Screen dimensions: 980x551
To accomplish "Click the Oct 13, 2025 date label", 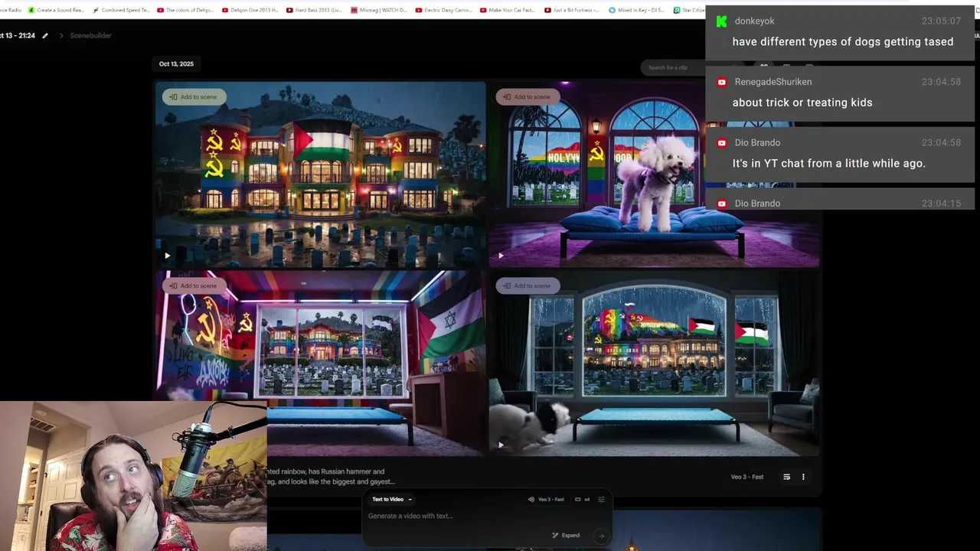I will (176, 64).
